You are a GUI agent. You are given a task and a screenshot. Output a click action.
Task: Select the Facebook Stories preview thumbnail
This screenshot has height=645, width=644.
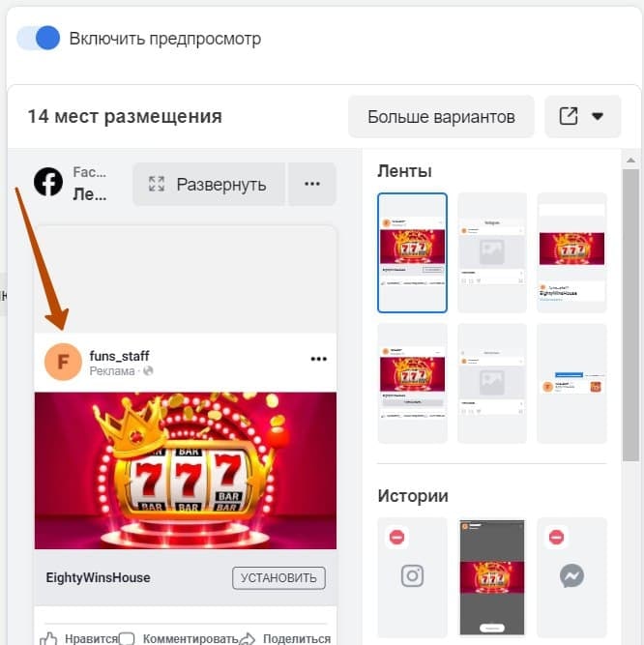(492, 577)
